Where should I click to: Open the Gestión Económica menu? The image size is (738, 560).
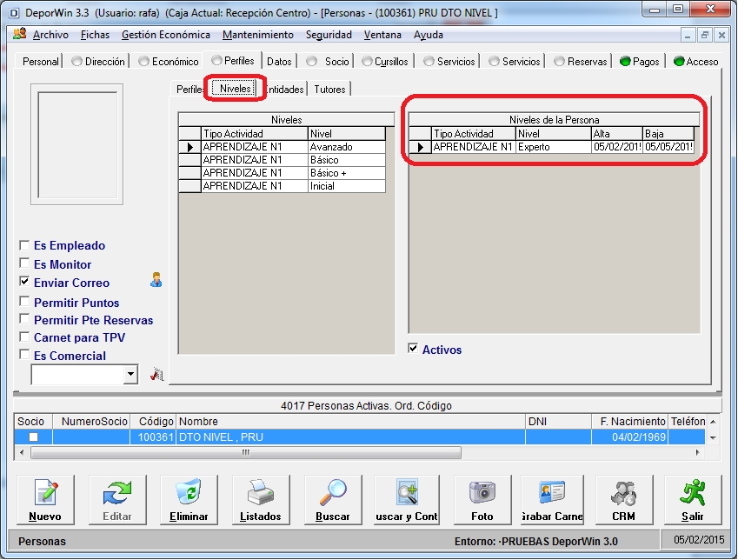click(166, 35)
